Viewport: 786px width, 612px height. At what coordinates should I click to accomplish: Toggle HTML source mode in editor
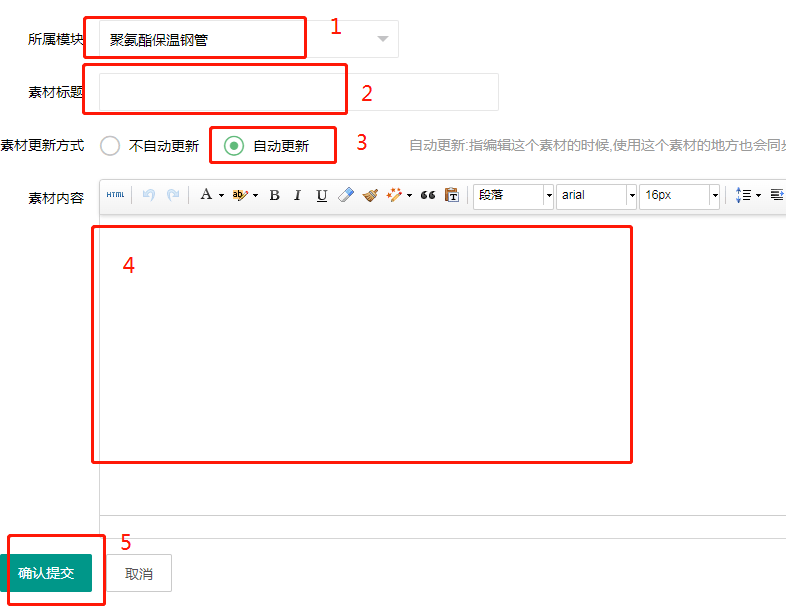point(115,195)
